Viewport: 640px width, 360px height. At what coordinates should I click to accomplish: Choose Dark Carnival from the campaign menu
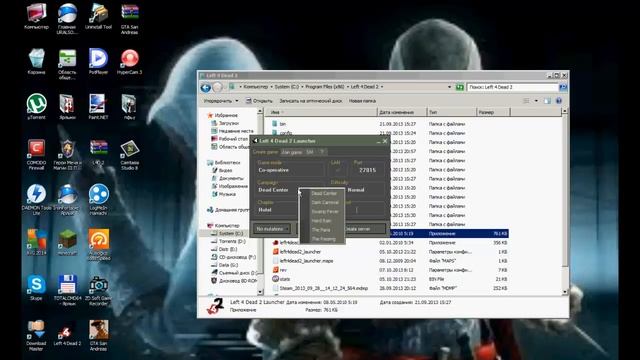pyautogui.click(x=325, y=202)
